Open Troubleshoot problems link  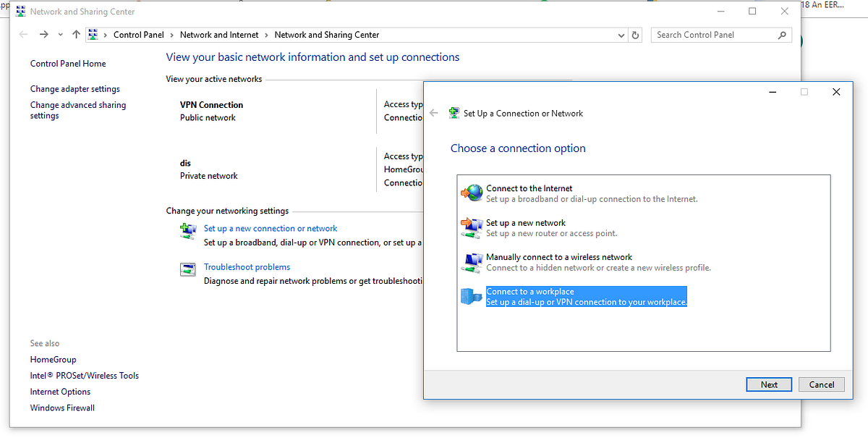(x=247, y=267)
